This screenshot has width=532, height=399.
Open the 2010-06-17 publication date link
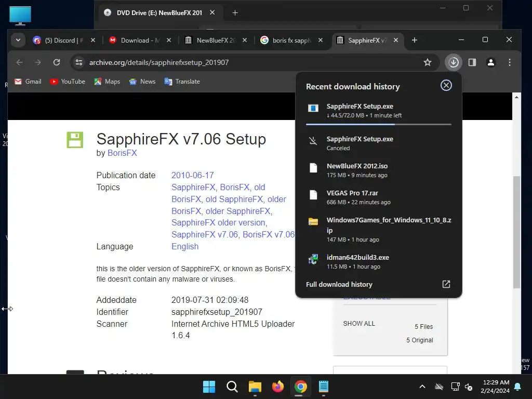(192, 175)
